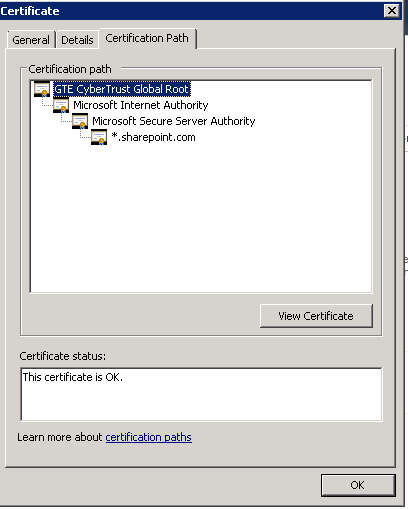Click the *.sharepoint.com certificate icon
Viewport: 408px width, 510px height.
click(99, 137)
